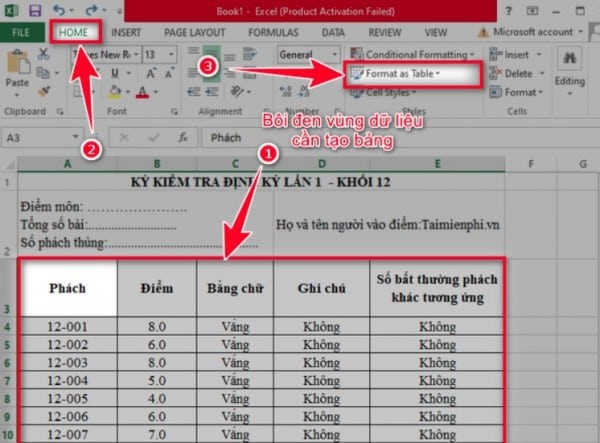This screenshot has height=443, width=600.
Task: Decrease font size with the smaller A
Action: click(169, 73)
